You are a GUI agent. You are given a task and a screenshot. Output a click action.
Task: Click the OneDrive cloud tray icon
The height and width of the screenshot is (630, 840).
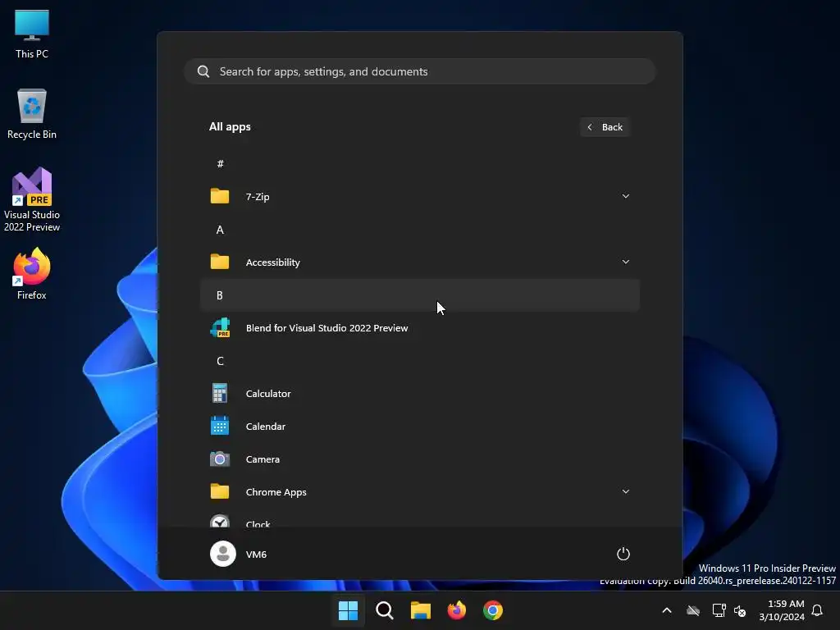(693, 610)
